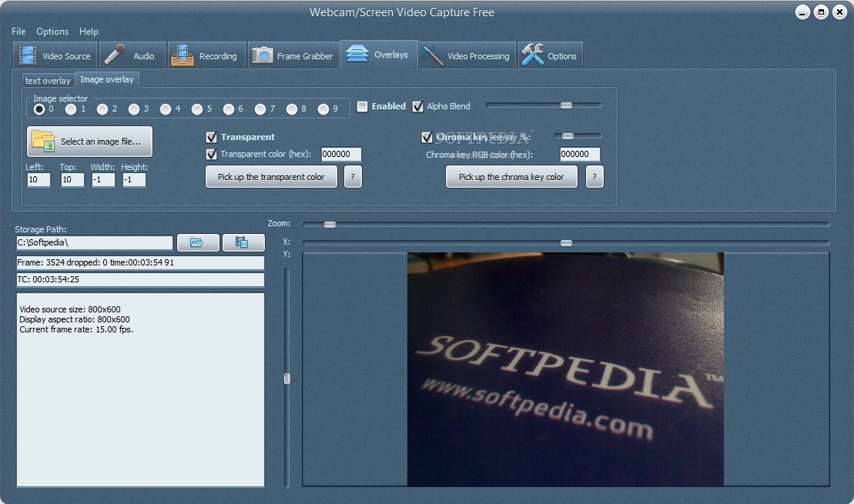This screenshot has width=854, height=504.
Task: Click the Frame dropped status field
Action: 140,263
